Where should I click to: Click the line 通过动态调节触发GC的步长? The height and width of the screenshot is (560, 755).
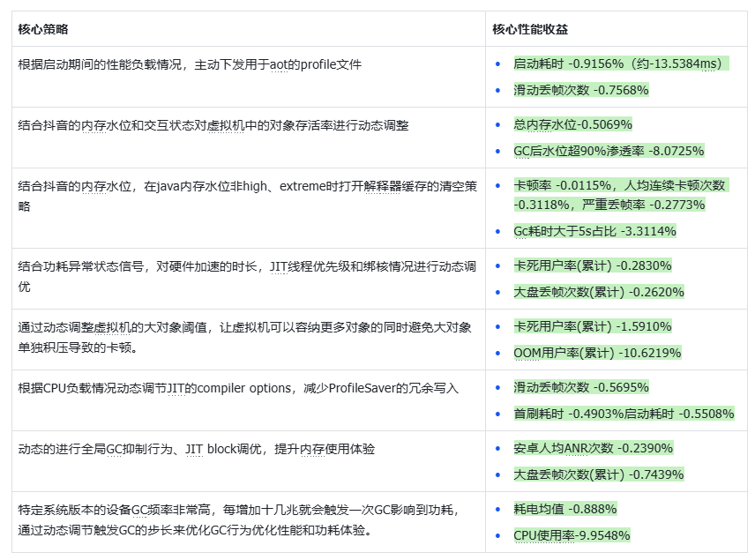(195, 531)
